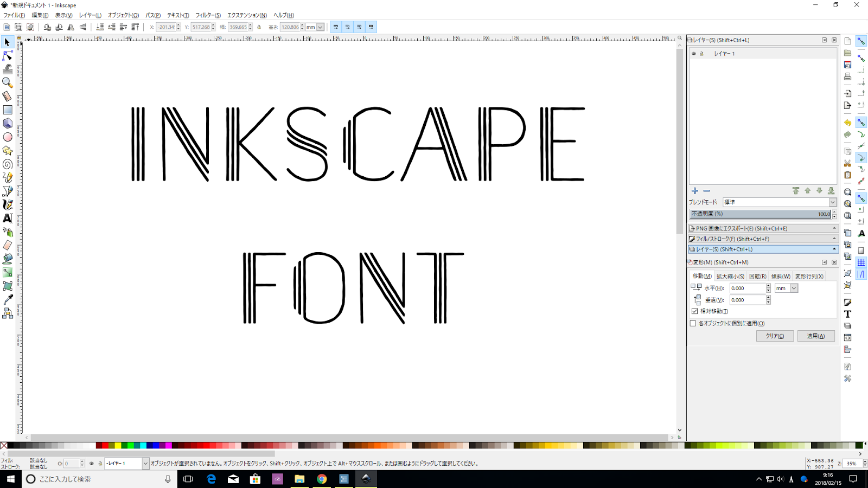Toggle snap to grid button

[x=861, y=262]
